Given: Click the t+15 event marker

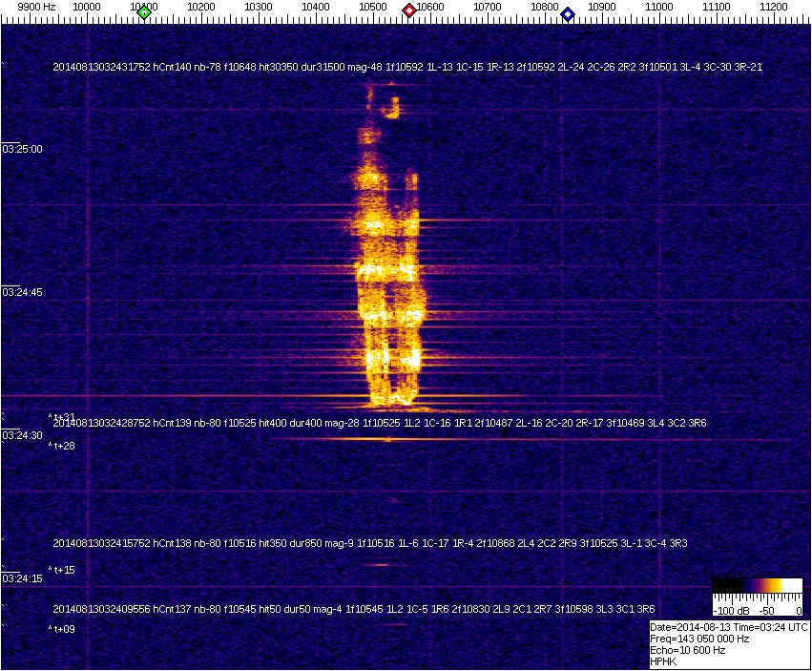Looking at the screenshot, I should [63, 570].
